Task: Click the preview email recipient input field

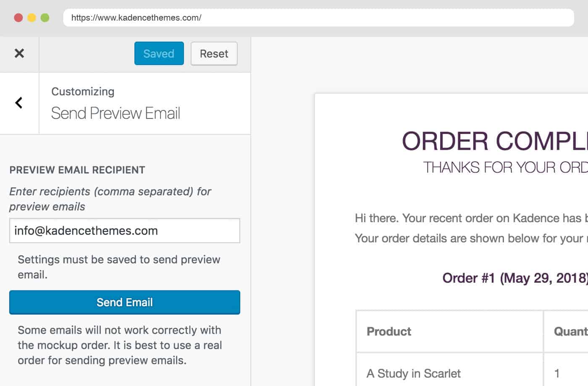Action: click(124, 231)
